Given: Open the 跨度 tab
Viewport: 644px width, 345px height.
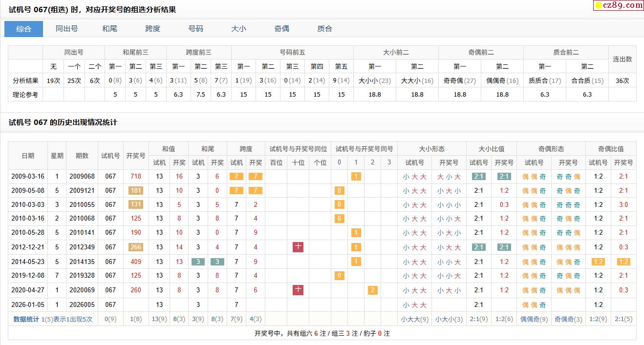Looking at the screenshot, I should click(152, 29).
